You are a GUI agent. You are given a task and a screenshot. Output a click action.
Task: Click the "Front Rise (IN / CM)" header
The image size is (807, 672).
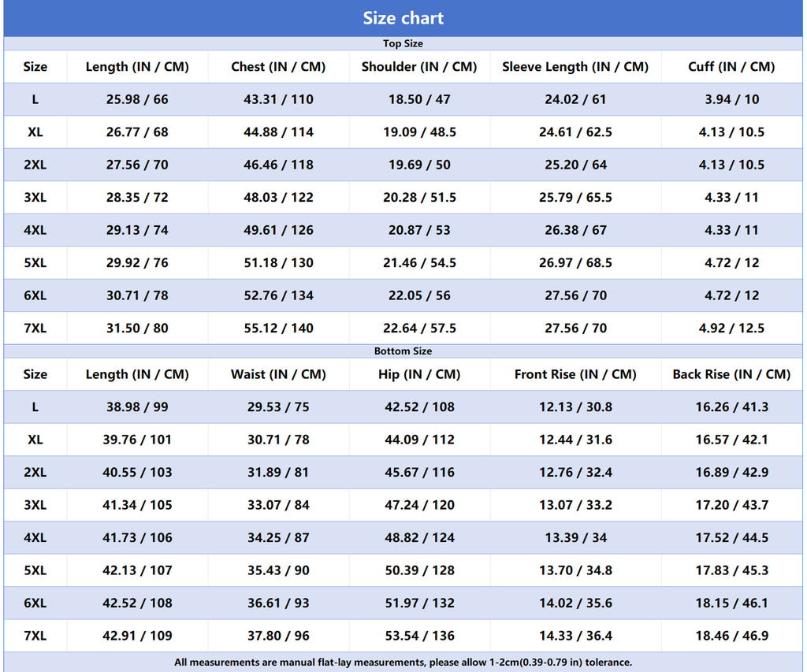click(x=575, y=374)
